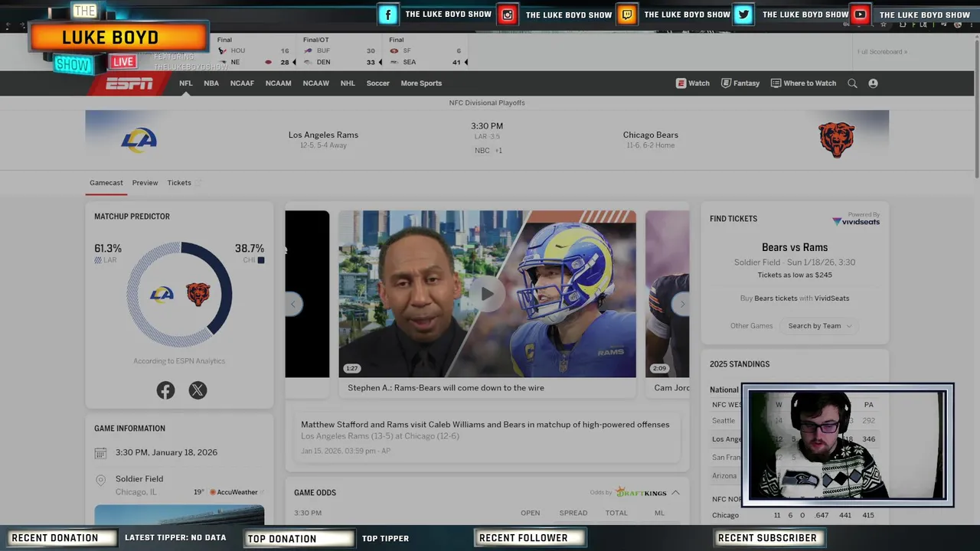Click the calendar icon next to the game date
This screenshot has height=551, width=980.
[100, 453]
